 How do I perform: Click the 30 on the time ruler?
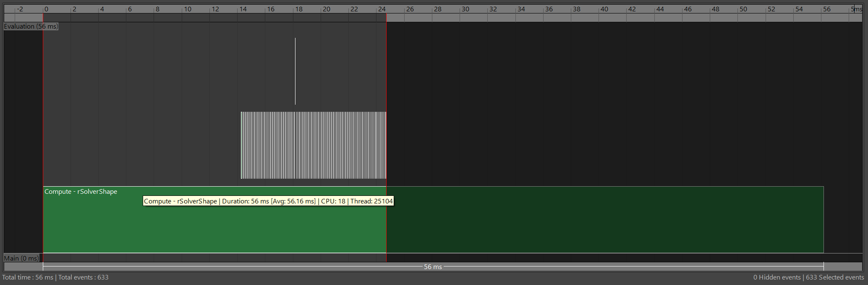pyautogui.click(x=465, y=9)
